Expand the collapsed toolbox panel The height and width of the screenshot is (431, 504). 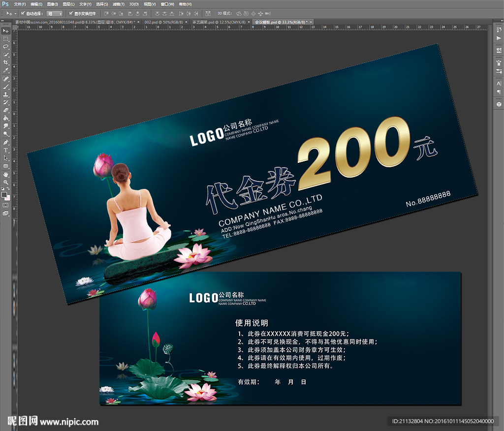point(2,21)
